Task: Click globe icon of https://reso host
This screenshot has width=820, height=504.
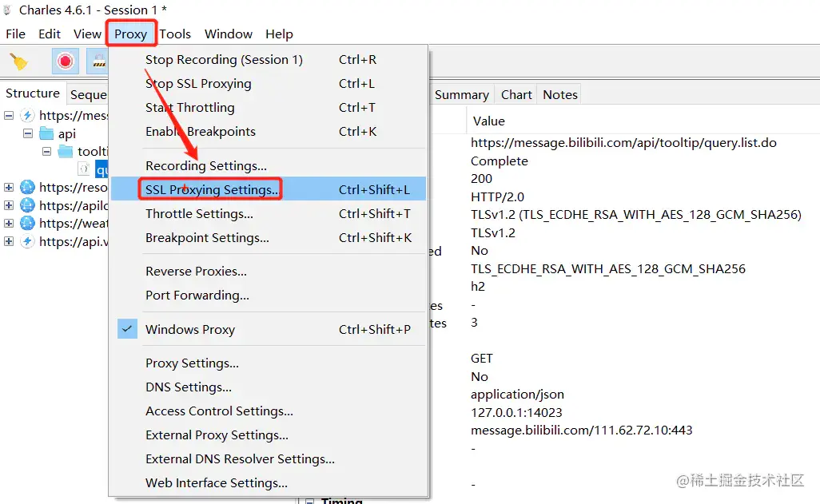Action: (27, 187)
